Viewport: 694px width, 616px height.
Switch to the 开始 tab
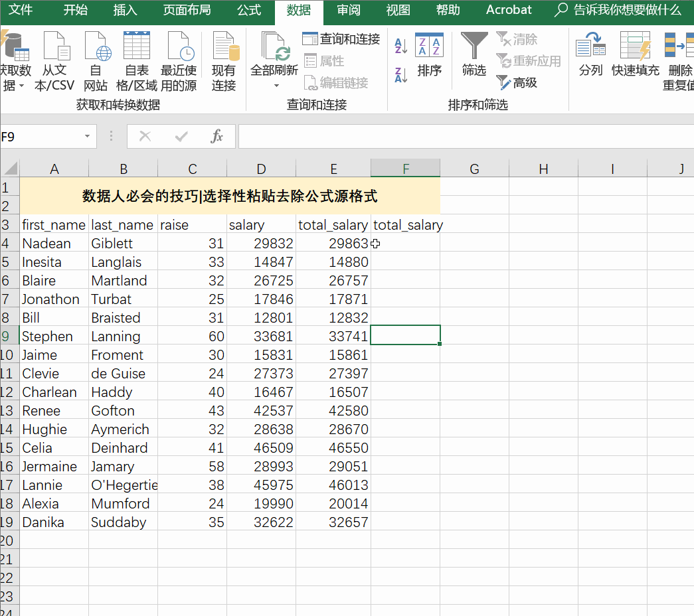point(75,10)
